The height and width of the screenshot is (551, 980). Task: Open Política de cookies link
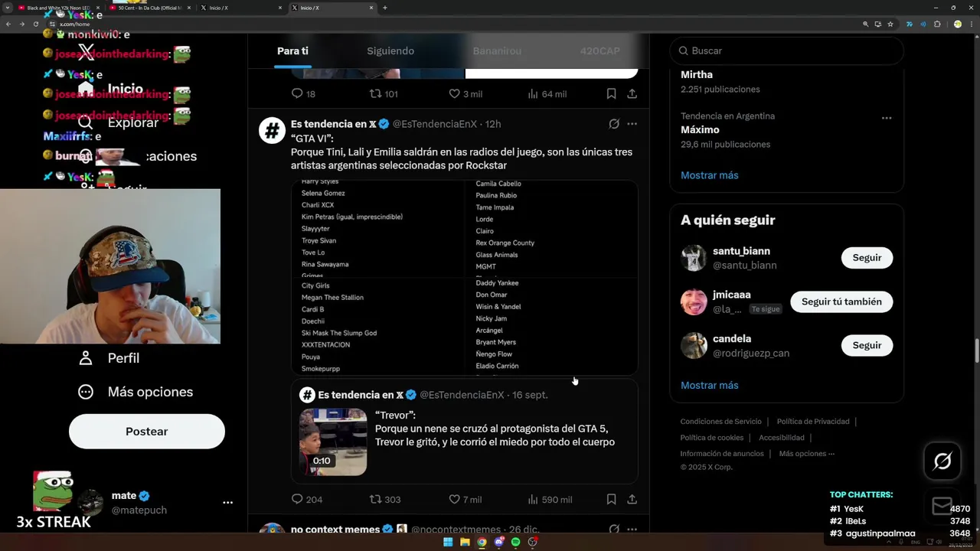coord(712,438)
